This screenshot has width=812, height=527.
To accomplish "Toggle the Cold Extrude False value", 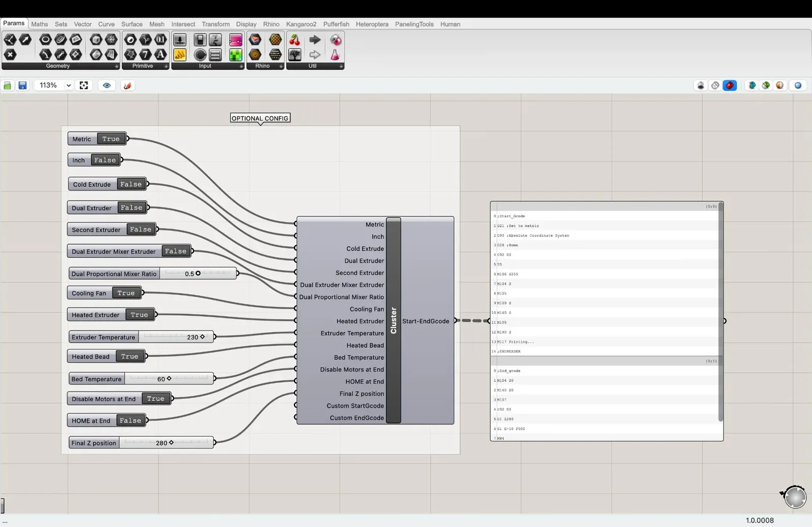I will pyautogui.click(x=131, y=184).
